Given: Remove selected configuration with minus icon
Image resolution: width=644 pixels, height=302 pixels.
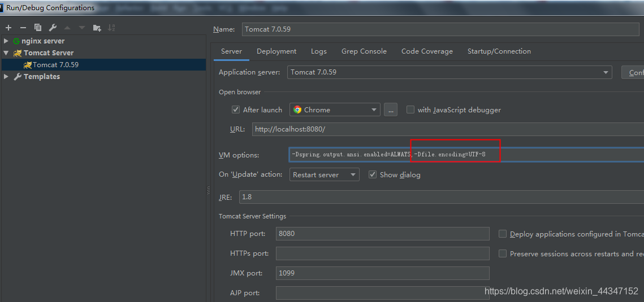Looking at the screenshot, I should coord(23,28).
